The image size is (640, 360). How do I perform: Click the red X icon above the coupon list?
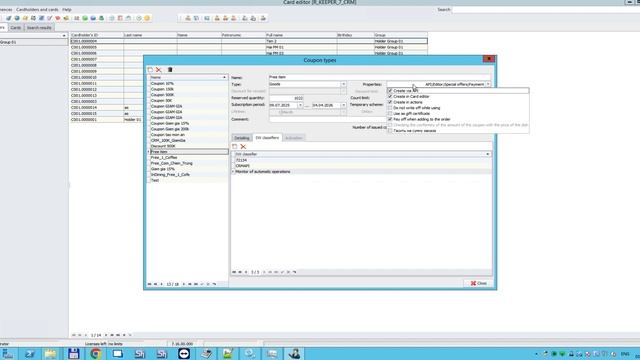tap(159, 70)
